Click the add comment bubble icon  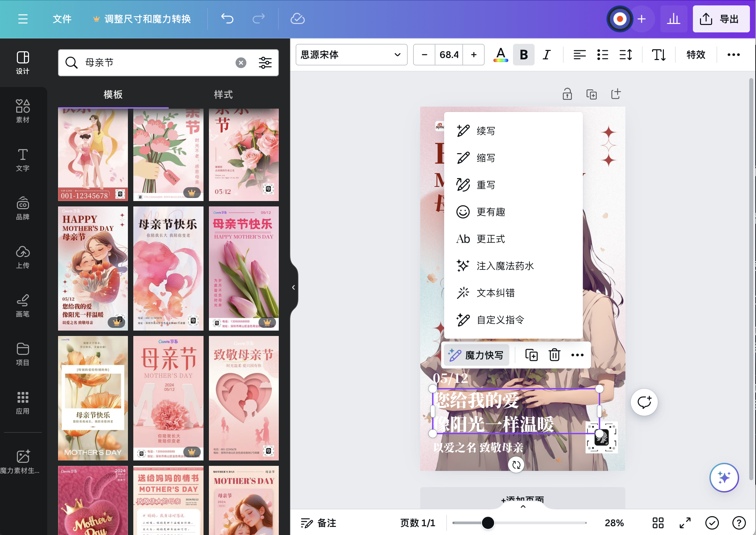point(644,402)
